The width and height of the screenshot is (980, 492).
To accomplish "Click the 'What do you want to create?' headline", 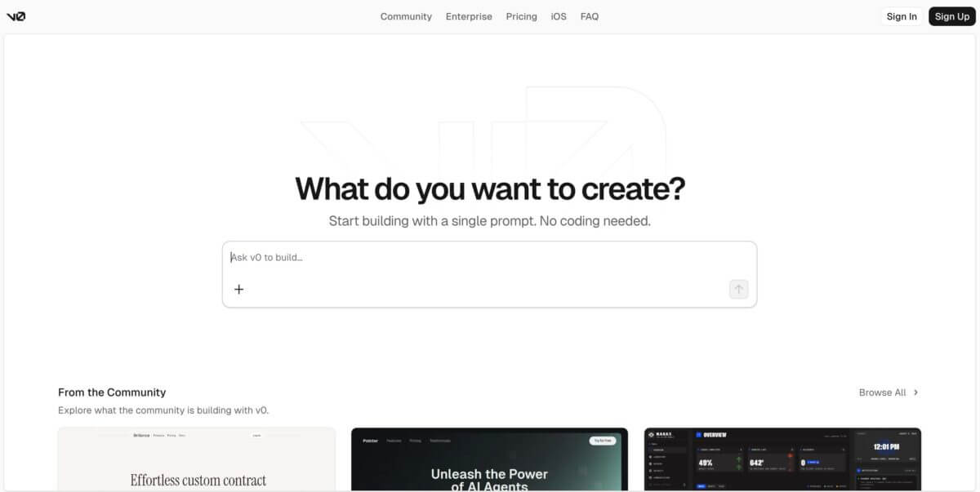I will coord(490,188).
